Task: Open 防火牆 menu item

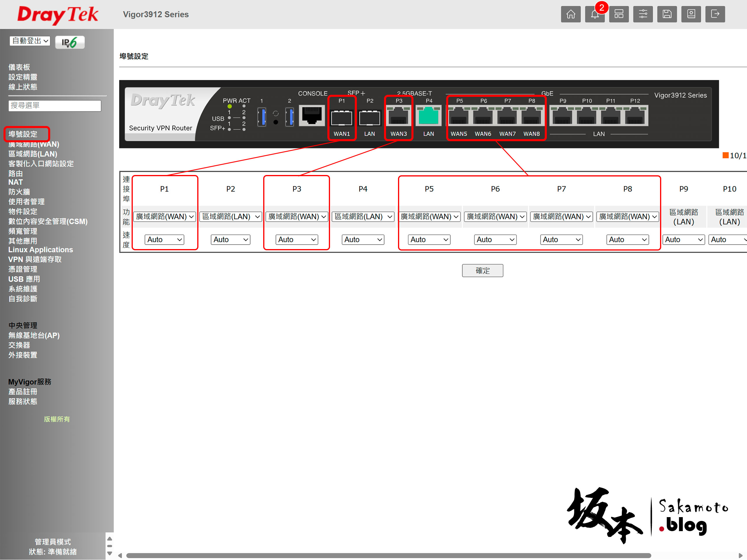Action: click(x=19, y=192)
